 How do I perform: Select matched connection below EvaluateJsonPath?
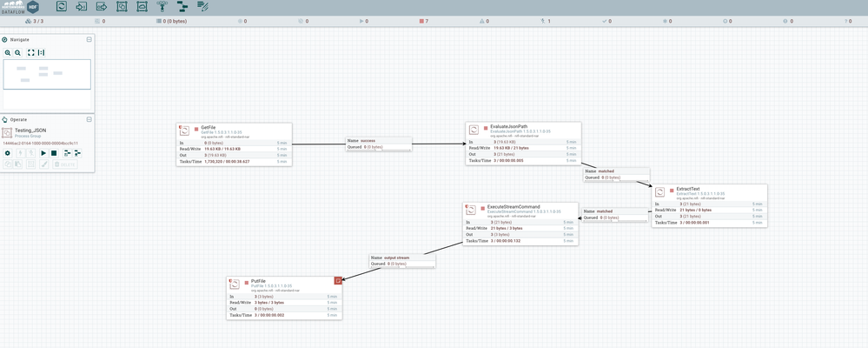click(616, 175)
